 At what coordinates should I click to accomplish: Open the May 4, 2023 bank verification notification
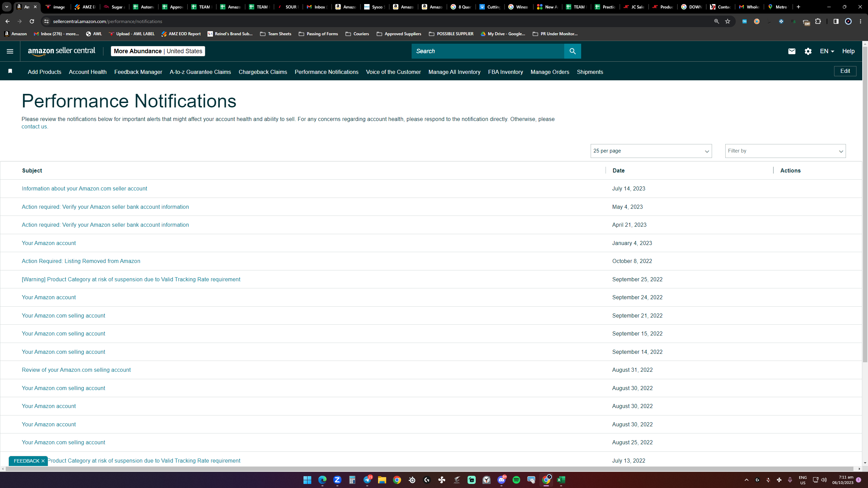105,207
